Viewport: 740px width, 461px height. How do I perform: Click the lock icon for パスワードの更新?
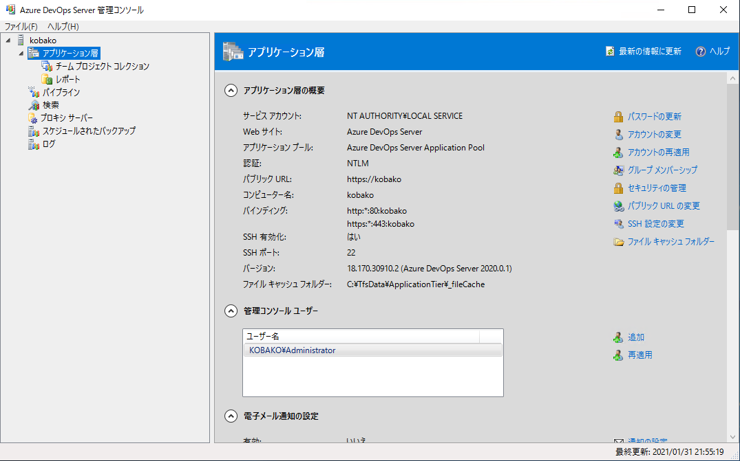coord(618,117)
